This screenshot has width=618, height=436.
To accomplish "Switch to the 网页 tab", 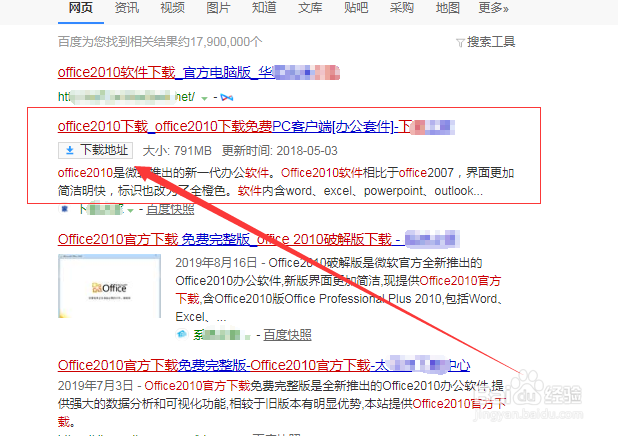I will click(81, 8).
